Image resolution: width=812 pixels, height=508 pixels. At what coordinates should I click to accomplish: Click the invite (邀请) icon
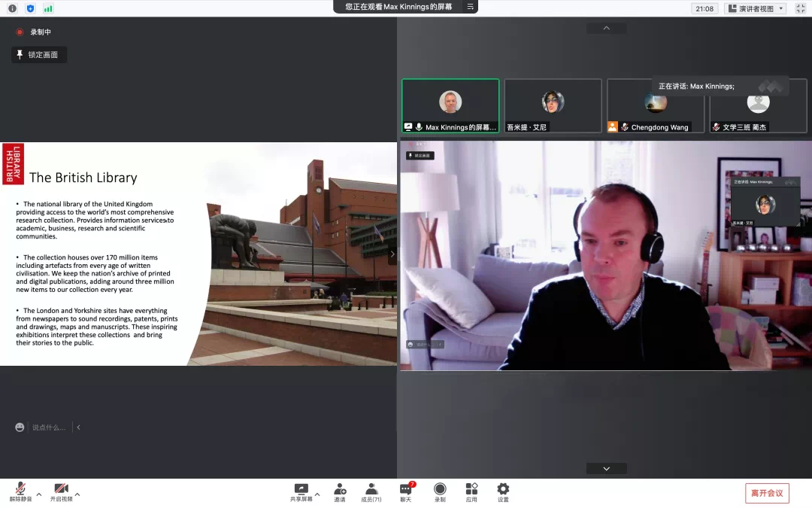tap(340, 491)
